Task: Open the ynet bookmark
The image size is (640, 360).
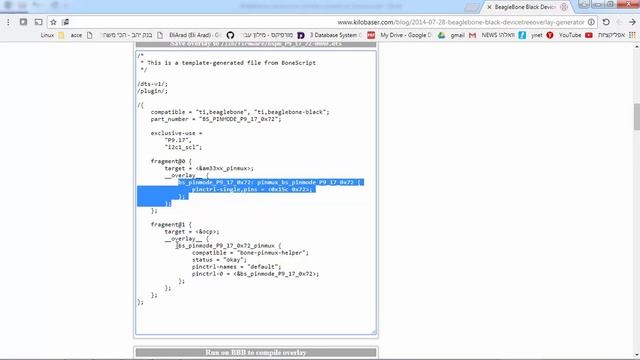Action: tap(542, 35)
